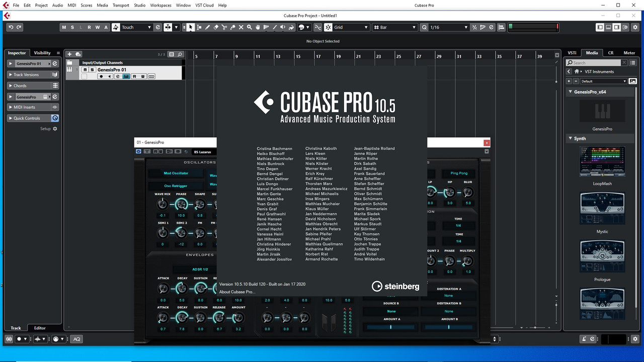Select the Line tool
This screenshot has height=362, width=644.
pyautogui.click(x=275, y=27)
